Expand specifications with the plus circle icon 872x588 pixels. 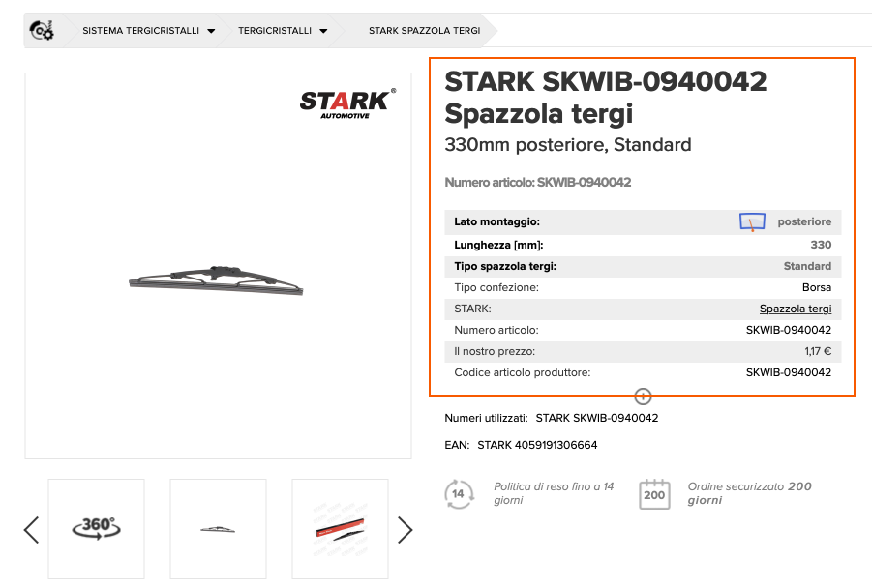point(643,397)
